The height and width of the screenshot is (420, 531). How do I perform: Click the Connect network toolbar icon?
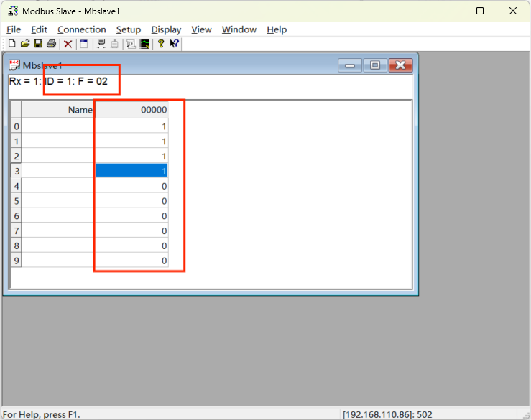pos(101,44)
